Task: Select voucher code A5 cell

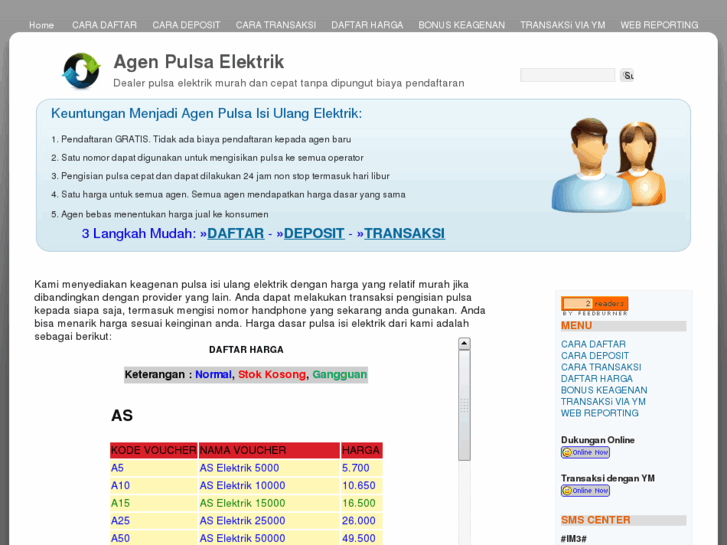Action: [x=153, y=468]
